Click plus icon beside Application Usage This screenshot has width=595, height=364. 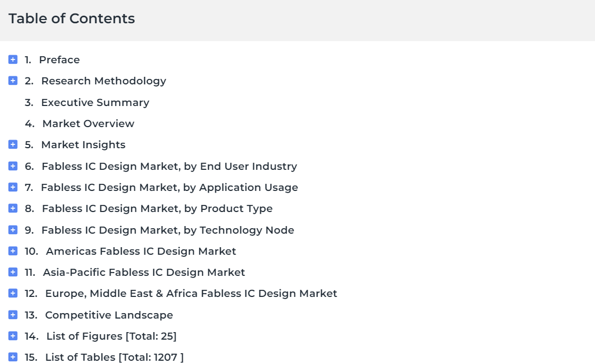tap(13, 188)
